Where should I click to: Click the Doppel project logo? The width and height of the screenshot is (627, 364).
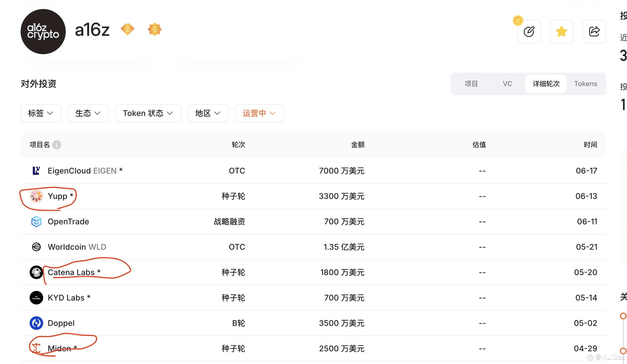(x=36, y=323)
